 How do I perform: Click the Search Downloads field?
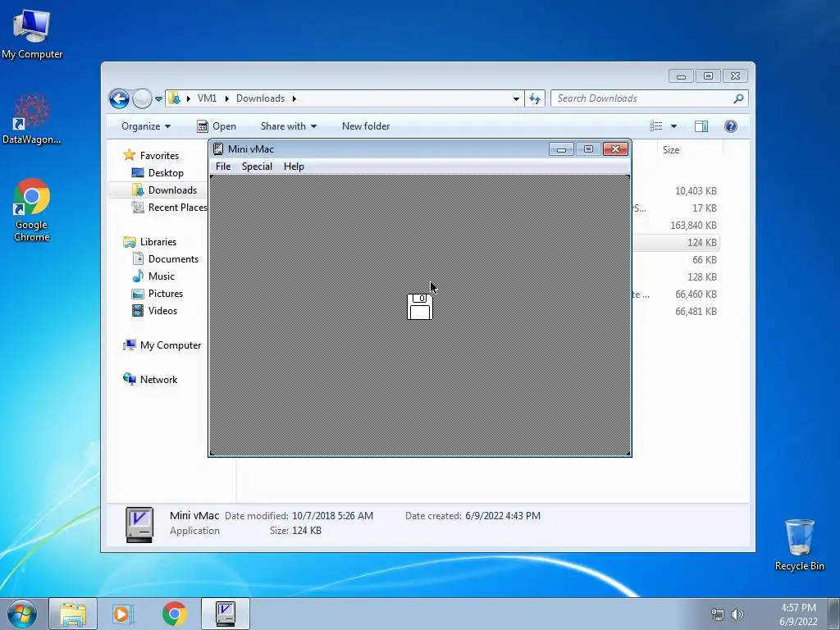(x=643, y=98)
